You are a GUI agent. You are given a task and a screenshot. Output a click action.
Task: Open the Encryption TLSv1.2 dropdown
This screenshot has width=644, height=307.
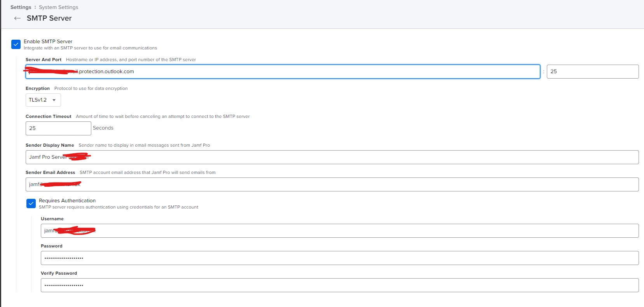coord(43,100)
